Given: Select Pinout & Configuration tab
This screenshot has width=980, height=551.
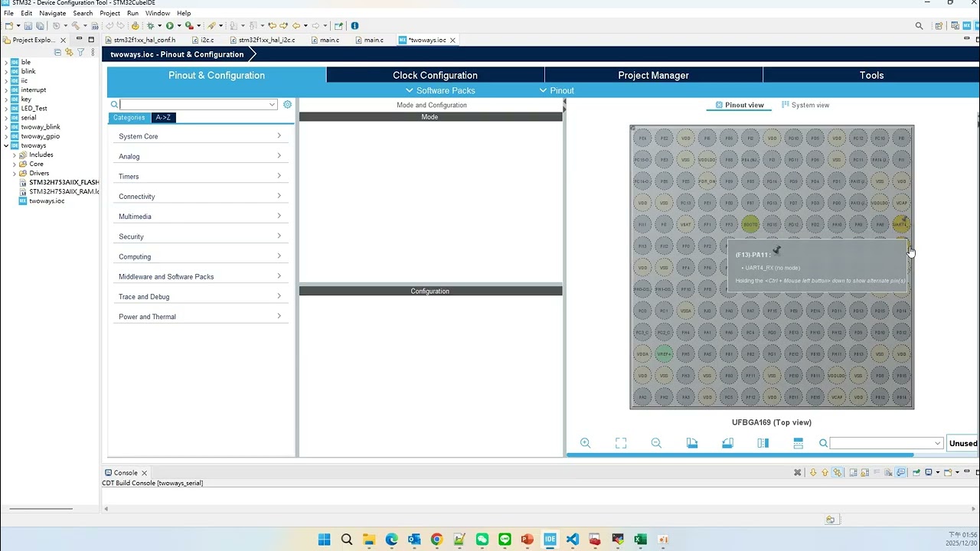Looking at the screenshot, I should [217, 75].
